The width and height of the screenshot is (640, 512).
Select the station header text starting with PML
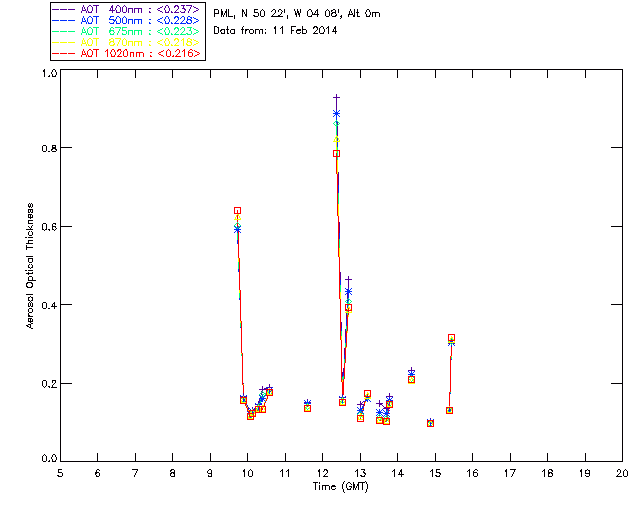coord(297,13)
